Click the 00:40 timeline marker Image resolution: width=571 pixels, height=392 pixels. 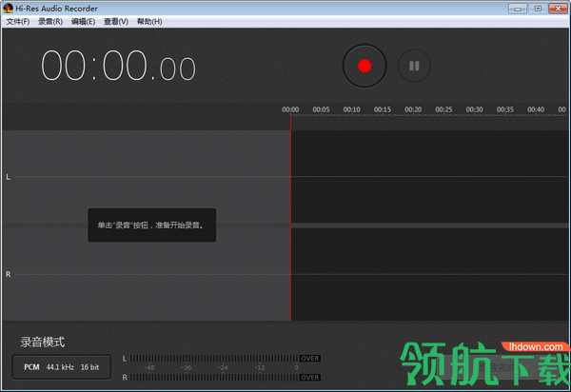coord(536,109)
